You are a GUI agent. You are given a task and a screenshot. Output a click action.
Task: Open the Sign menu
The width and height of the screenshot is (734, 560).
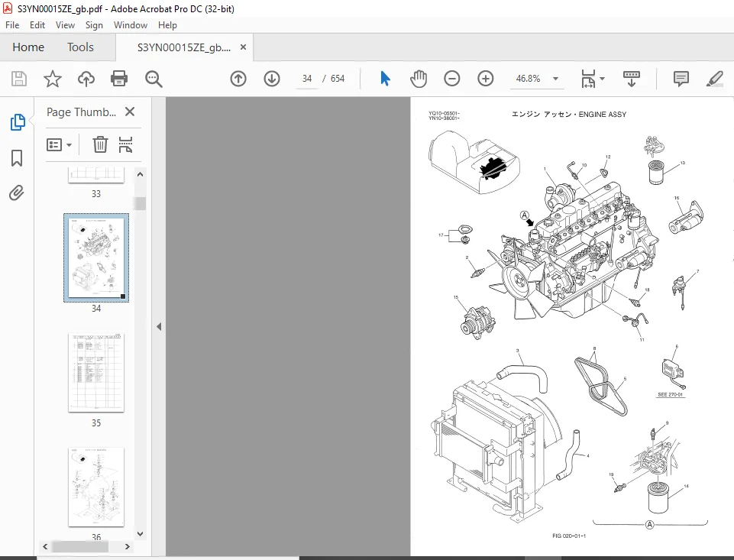[94, 25]
